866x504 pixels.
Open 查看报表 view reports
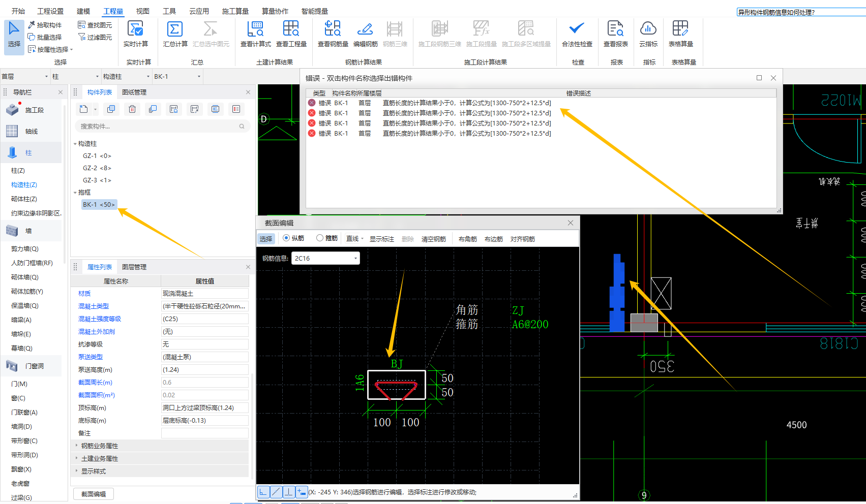pyautogui.click(x=616, y=34)
